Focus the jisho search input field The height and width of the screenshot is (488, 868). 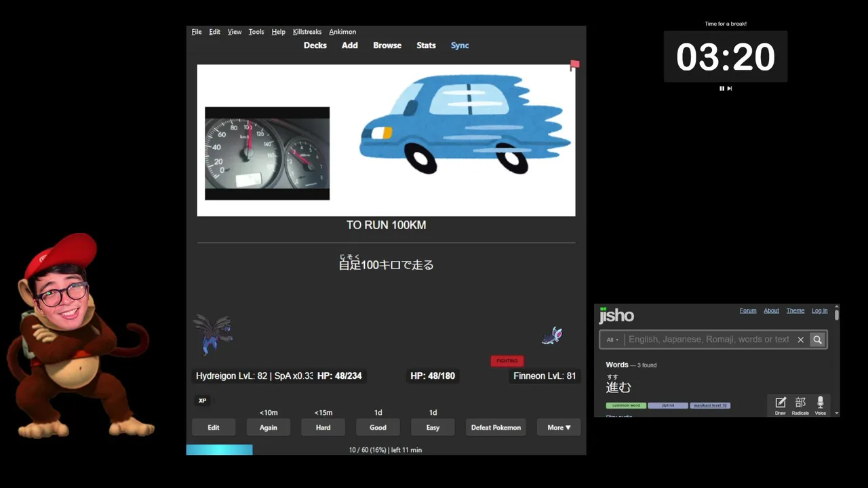pos(709,340)
